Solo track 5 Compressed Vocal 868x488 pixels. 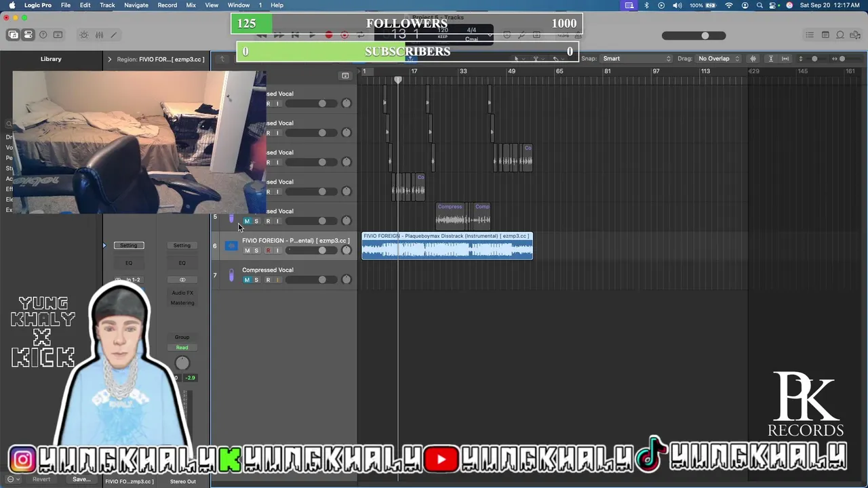point(256,221)
